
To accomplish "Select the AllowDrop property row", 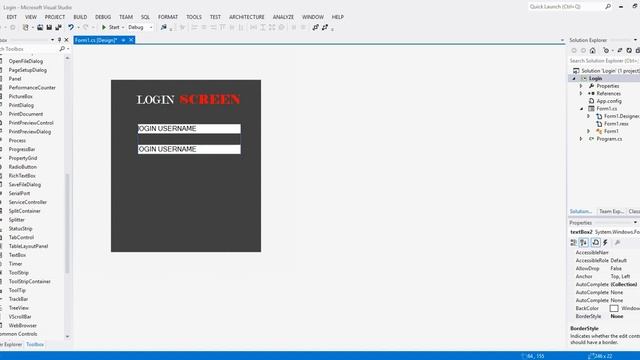I will (605, 269).
